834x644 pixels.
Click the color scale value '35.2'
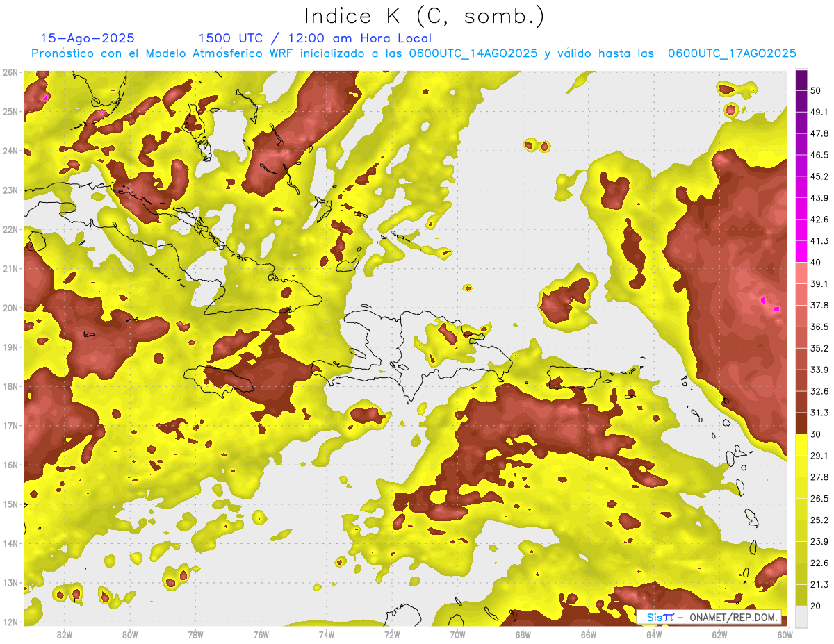coord(819,348)
